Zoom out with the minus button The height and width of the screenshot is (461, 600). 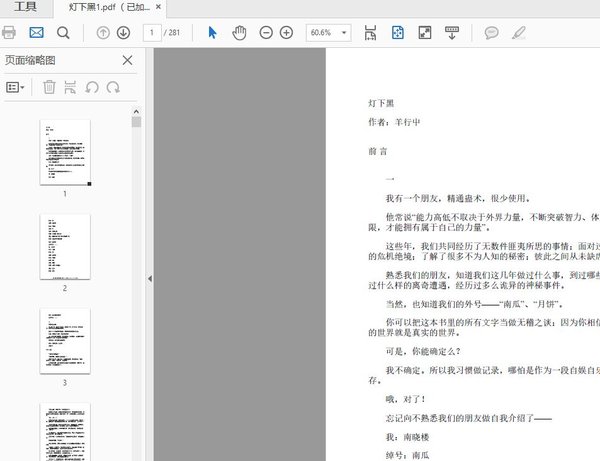point(266,33)
